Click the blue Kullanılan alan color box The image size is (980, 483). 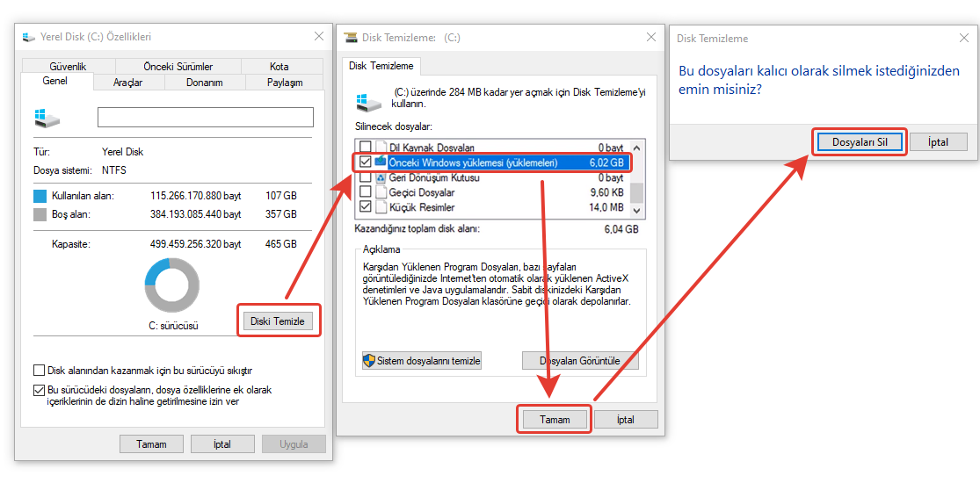coord(40,195)
